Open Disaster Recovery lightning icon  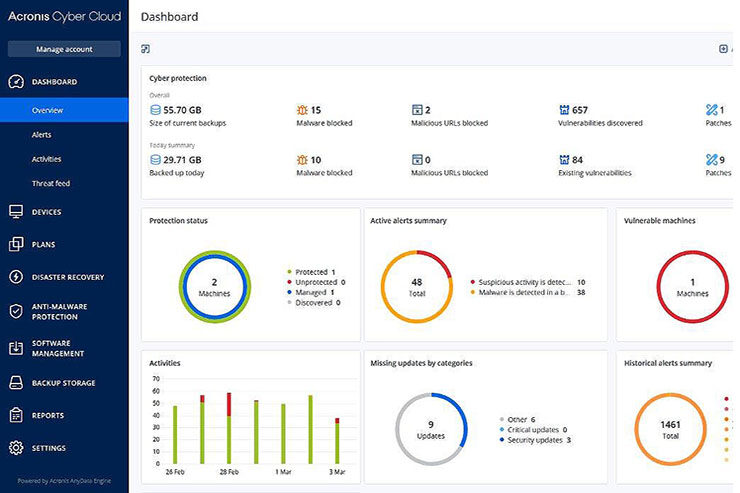16,277
